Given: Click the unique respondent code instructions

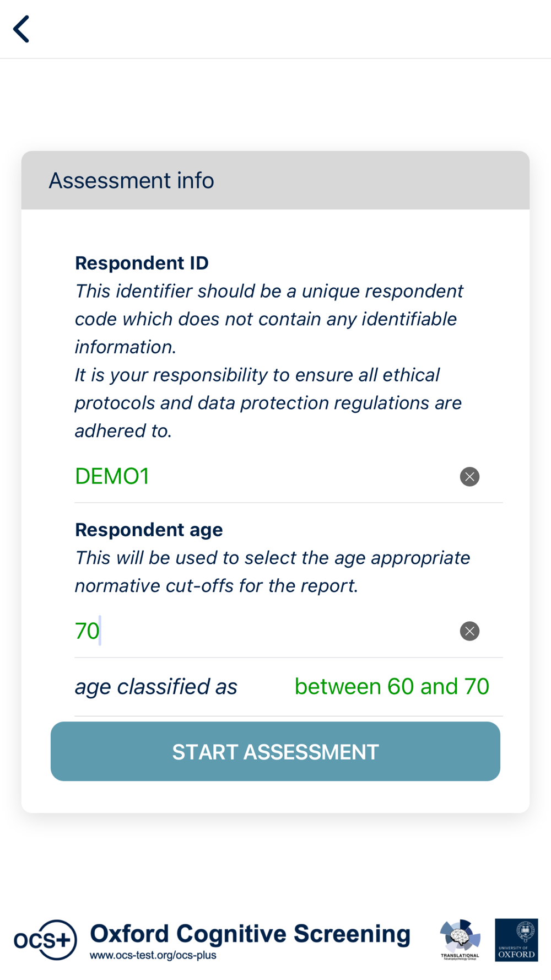Looking at the screenshot, I should click(269, 319).
